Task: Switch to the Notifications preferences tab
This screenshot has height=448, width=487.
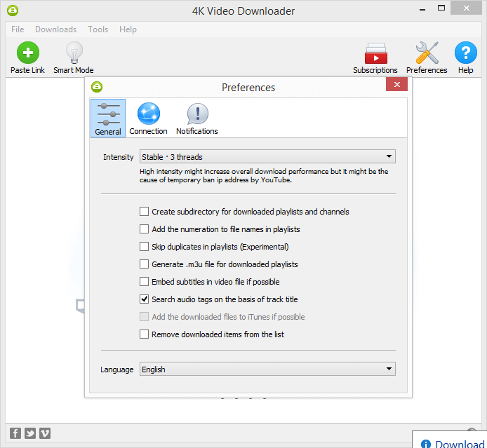Action: tap(197, 118)
